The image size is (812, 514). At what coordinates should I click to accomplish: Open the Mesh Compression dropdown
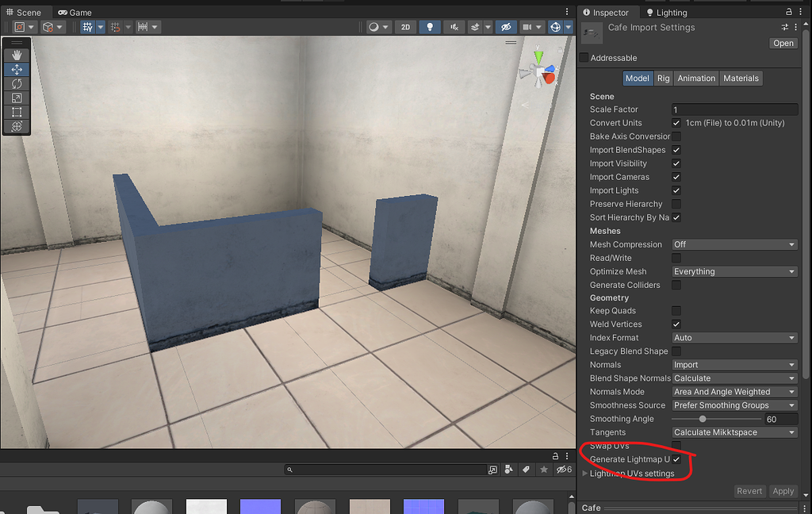(x=733, y=244)
